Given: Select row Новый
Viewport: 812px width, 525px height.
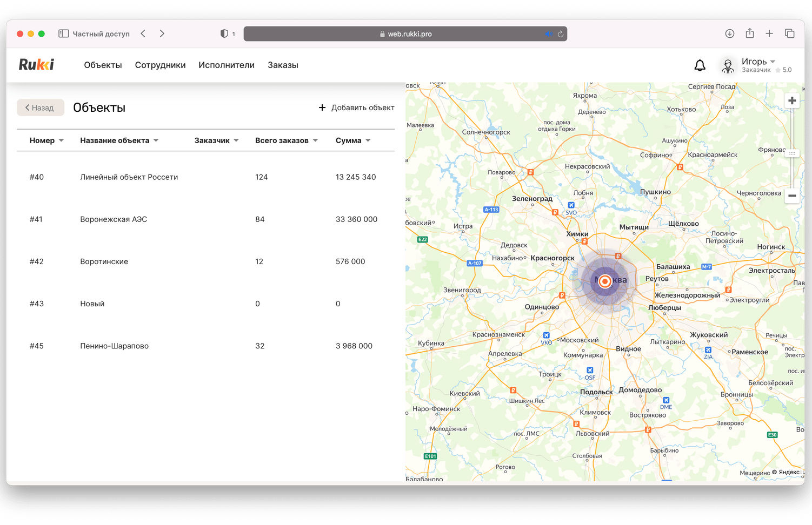Looking at the screenshot, I should (205, 304).
